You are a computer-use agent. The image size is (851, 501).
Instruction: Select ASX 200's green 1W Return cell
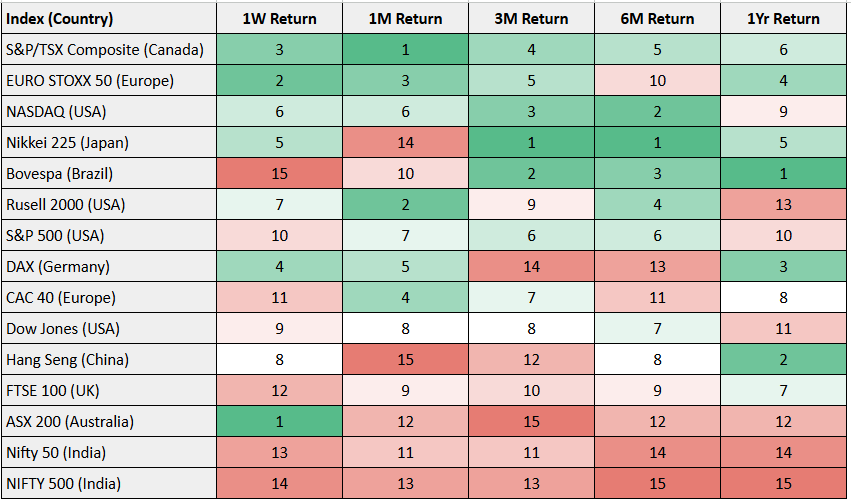[x=280, y=421]
